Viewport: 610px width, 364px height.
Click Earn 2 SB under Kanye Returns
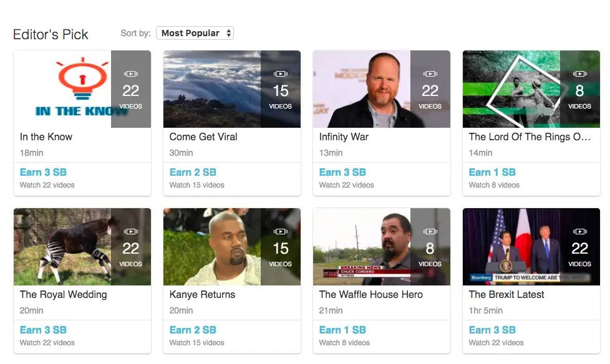coord(193,330)
